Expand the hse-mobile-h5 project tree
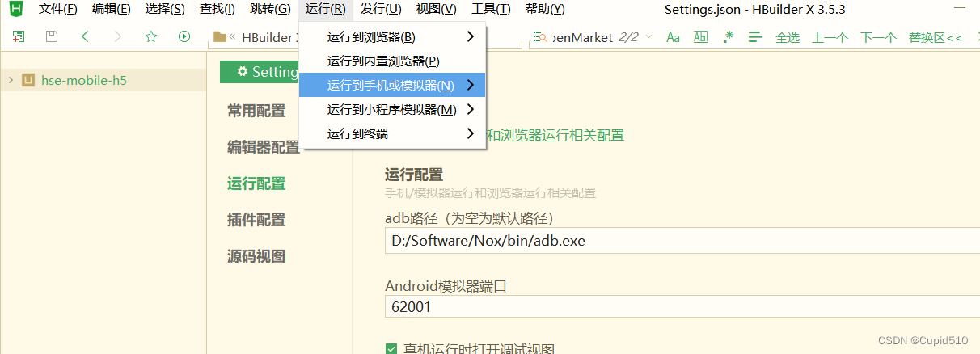 pos(10,80)
